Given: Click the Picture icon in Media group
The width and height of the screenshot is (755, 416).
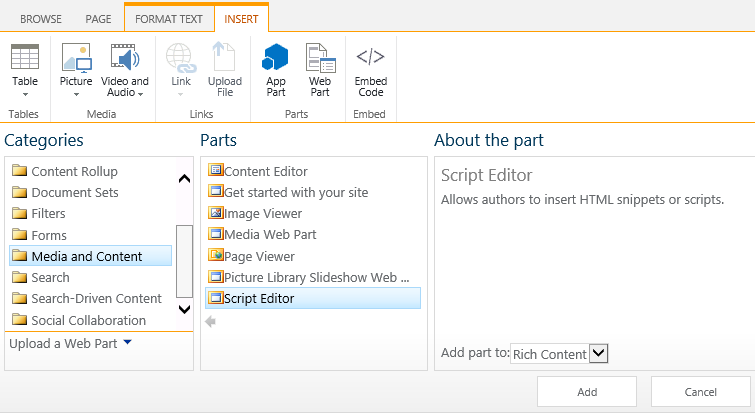Looking at the screenshot, I should [x=76, y=57].
